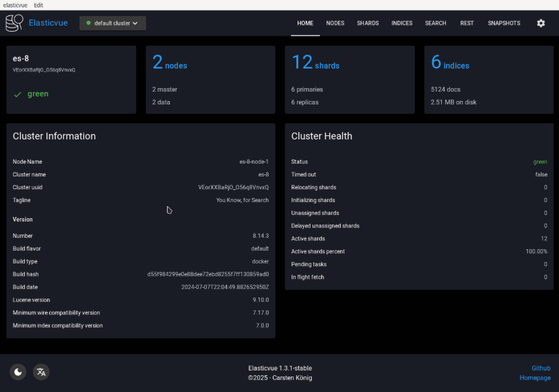Click the '6 replicas' text
This screenshot has width=559, height=392.
click(x=305, y=102)
